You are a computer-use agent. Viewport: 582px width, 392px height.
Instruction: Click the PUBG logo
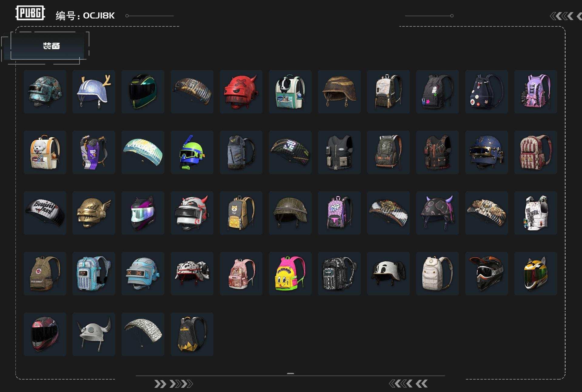[x=30, y=13]
